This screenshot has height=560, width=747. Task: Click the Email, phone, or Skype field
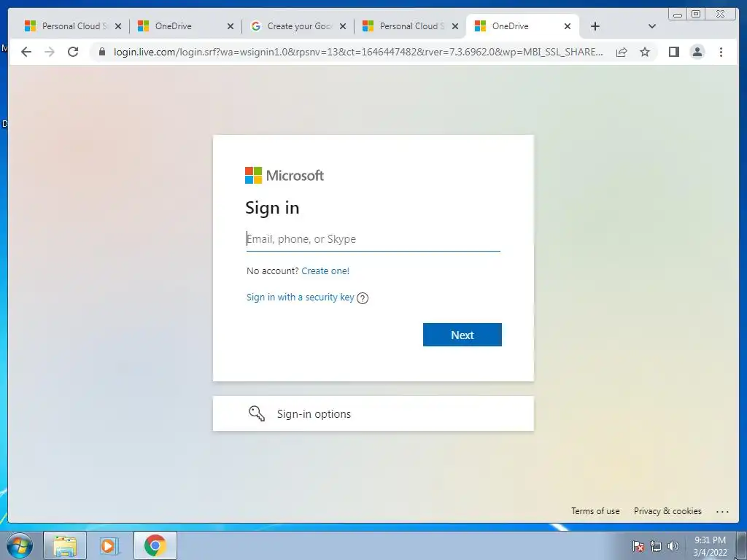(373, 239)
